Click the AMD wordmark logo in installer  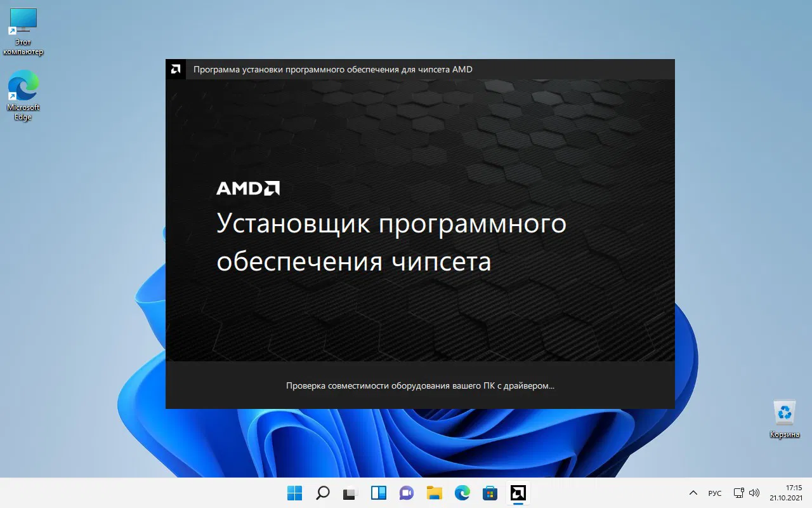[248, 188]
